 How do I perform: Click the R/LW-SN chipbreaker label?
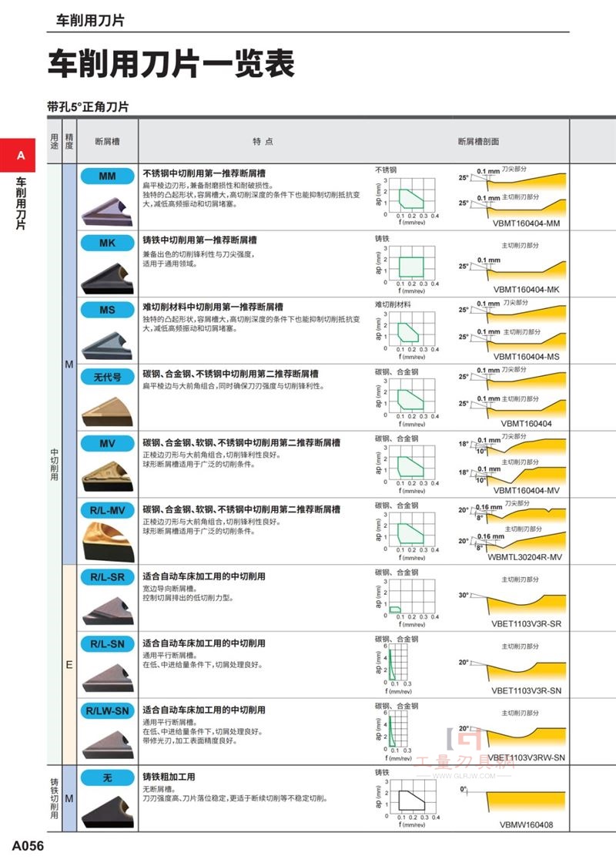tap(107, 710)
